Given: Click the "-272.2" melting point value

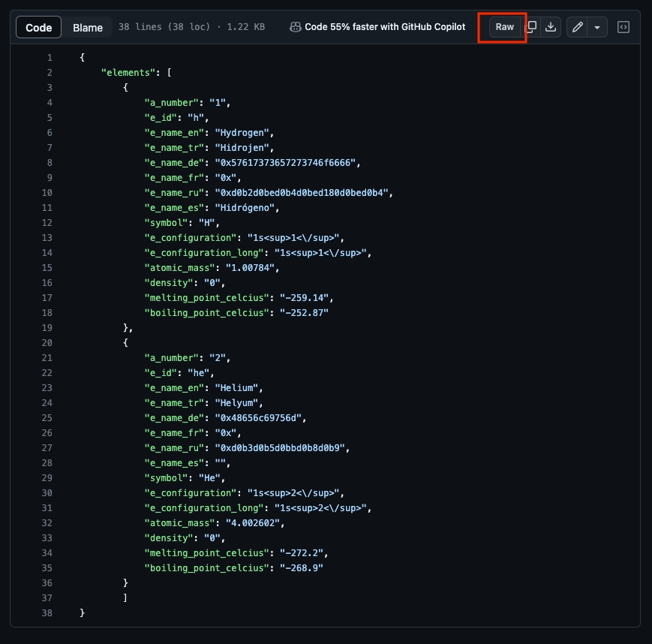Looking at the screenshot, I should point(302,553).
